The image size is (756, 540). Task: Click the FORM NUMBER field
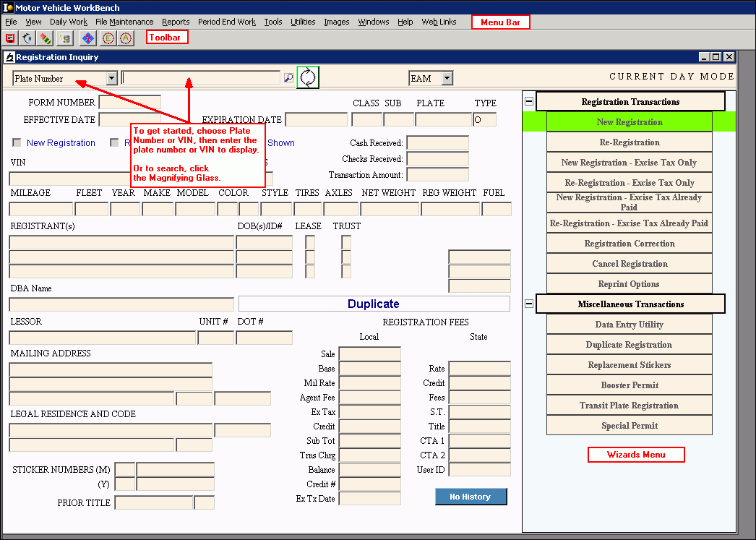(x=129, y=102)
